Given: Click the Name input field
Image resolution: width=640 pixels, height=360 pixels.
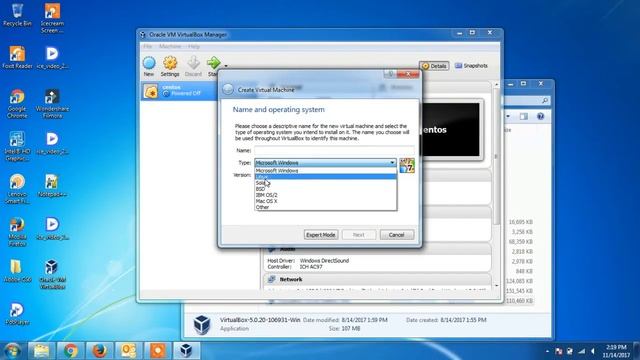Looking at the screenshot, I should [x=334, y=150].
